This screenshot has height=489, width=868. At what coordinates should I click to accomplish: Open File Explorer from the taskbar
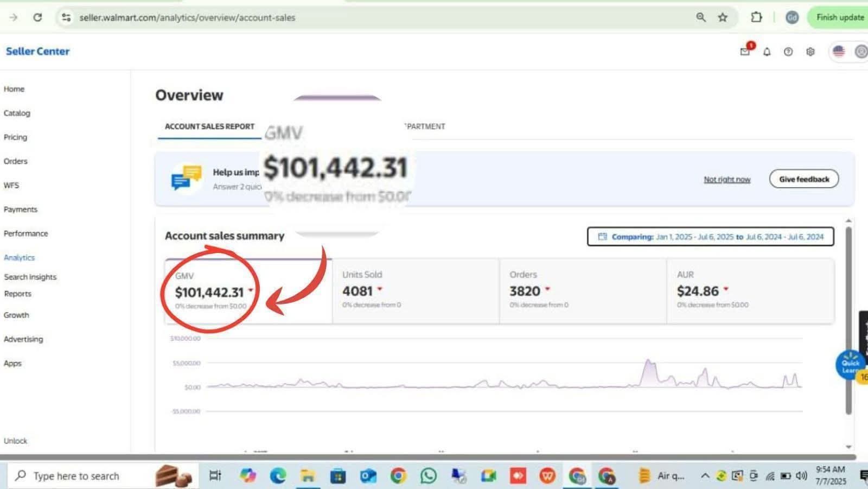[x=308, y=476]
